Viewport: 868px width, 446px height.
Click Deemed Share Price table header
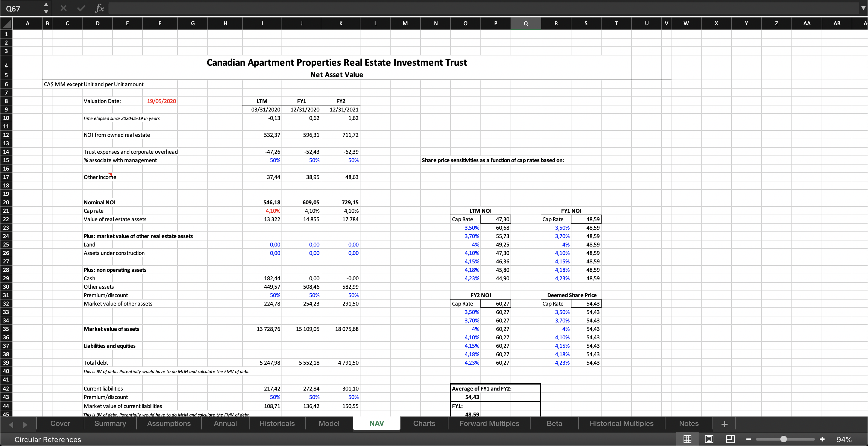[571, 295]
